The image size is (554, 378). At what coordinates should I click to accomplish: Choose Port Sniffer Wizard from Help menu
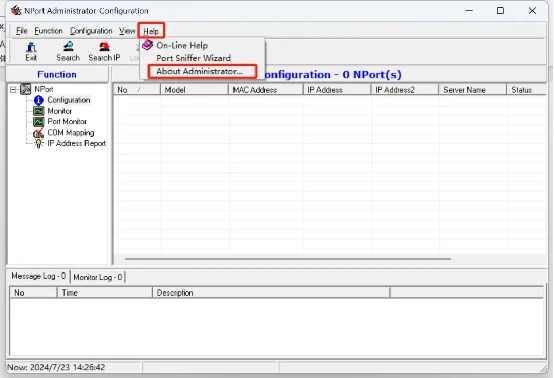pos(194,58)
